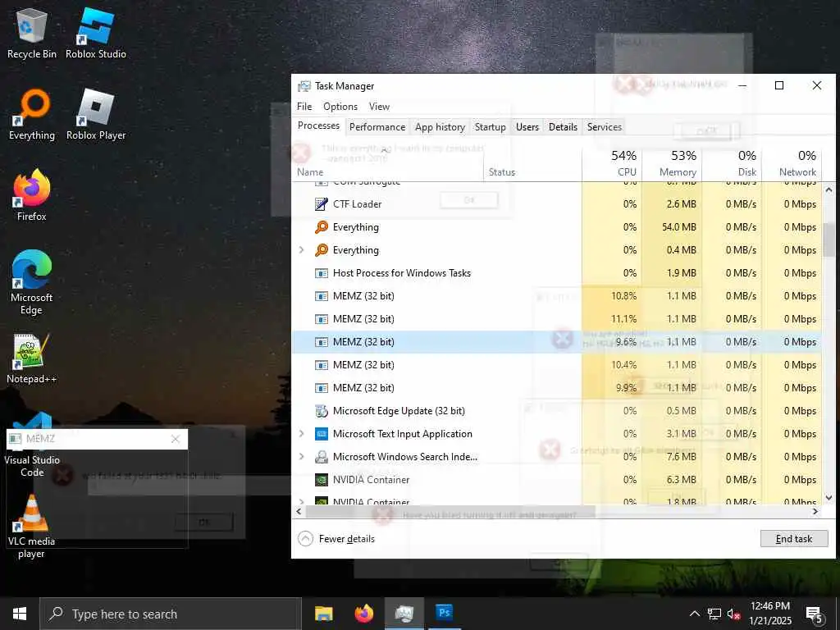Select the MEMZ process using 10.4% CPU

(556, 365)
